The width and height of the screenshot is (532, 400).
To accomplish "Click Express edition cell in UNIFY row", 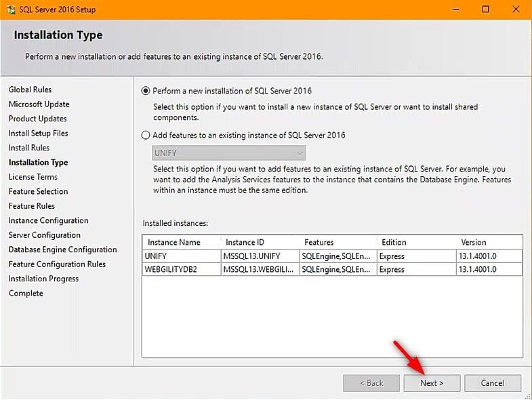I will point(416,256).
